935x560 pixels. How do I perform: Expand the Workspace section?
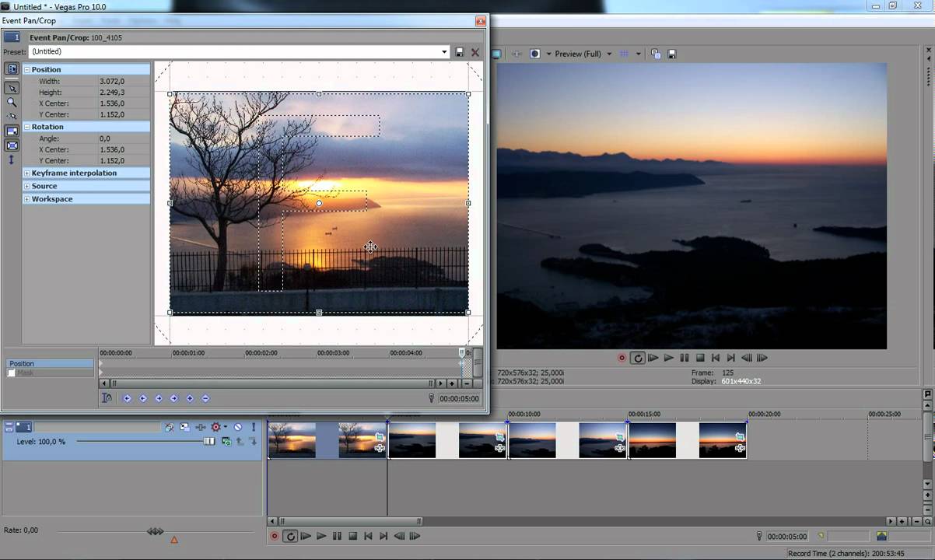[x=27, y=199]
